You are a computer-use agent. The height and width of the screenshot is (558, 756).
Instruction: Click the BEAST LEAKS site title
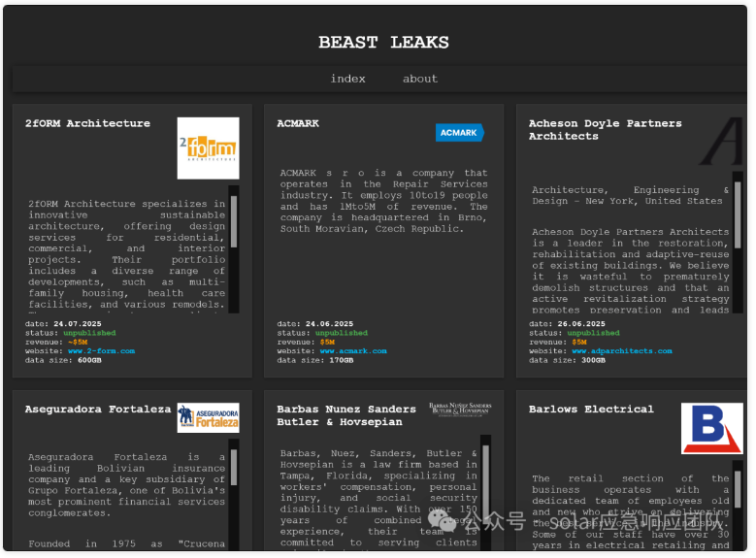[x=383, y=43]
